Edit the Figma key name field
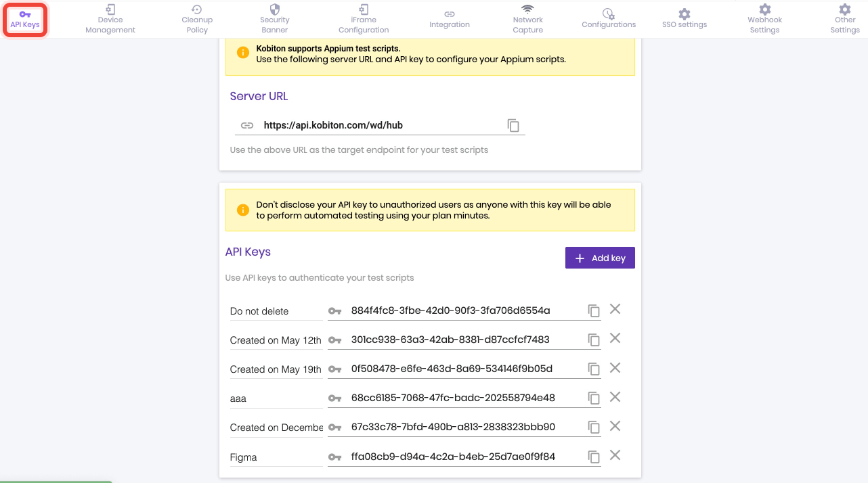Viewport: 868px width, 483px height. tap(276, 457)
